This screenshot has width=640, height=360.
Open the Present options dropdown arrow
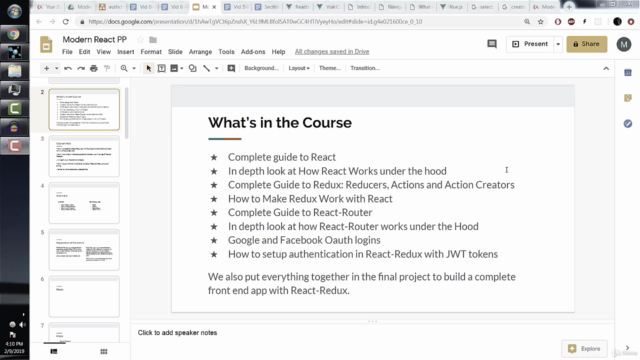558,44
